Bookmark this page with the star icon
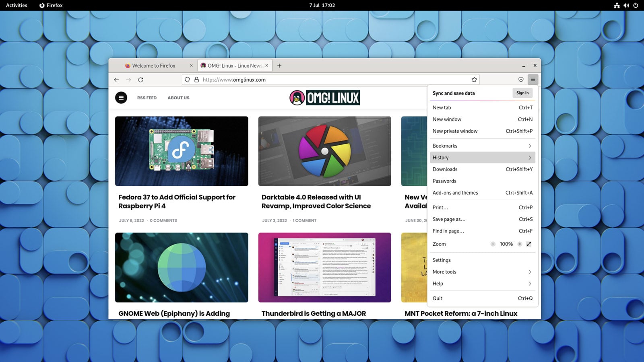 tap(474, 80)
